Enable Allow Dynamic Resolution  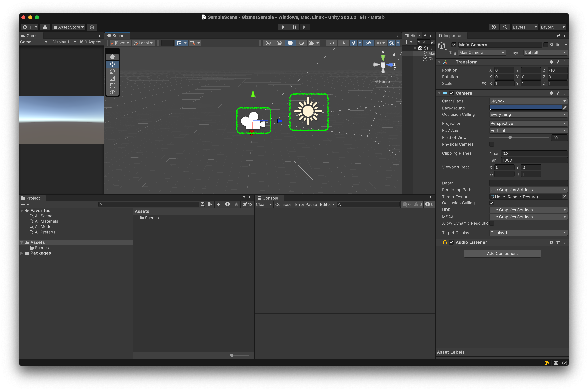tap(491, 223)
